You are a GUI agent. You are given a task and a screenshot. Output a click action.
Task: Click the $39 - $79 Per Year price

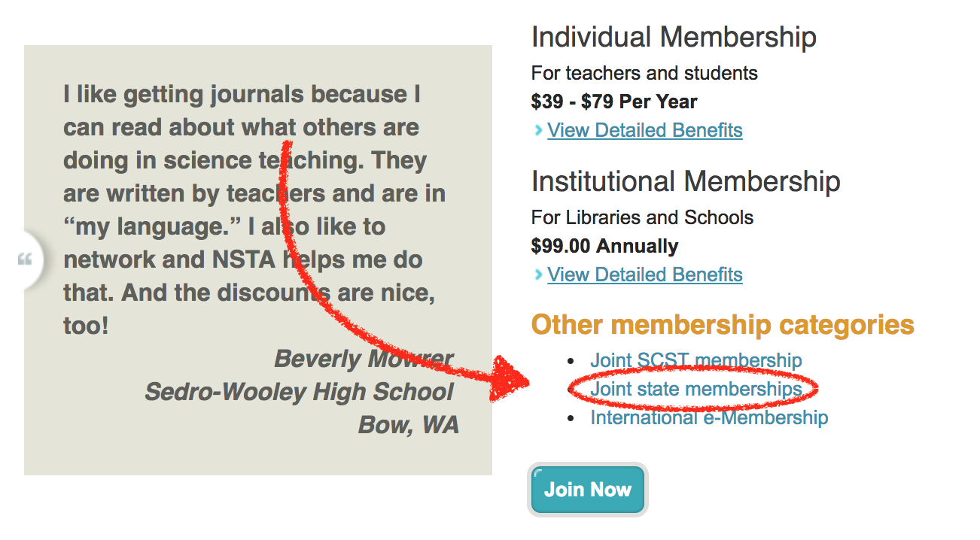(614, 102)
